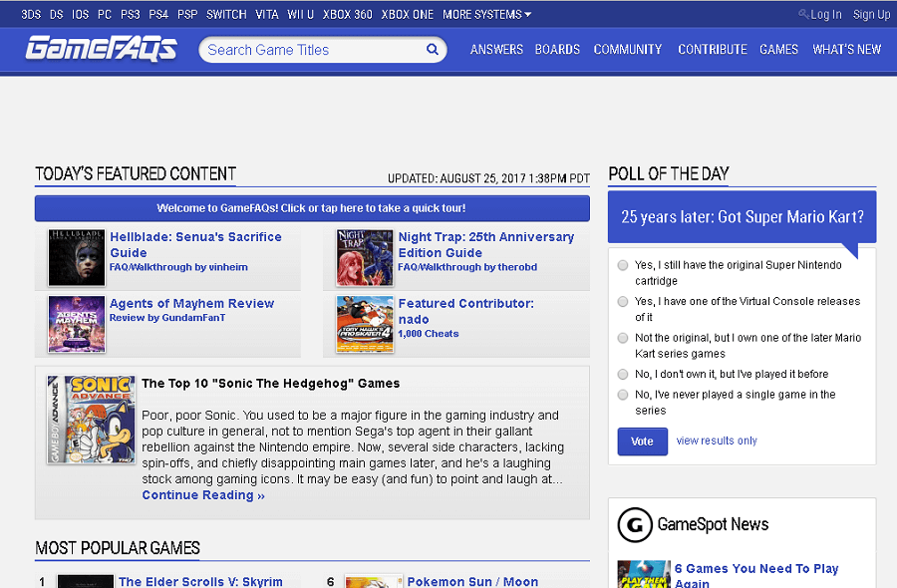Viewport: 897px width, 588px height.
Task: Open Featured Contributor: nado link
Action: [x=466, y=312]
